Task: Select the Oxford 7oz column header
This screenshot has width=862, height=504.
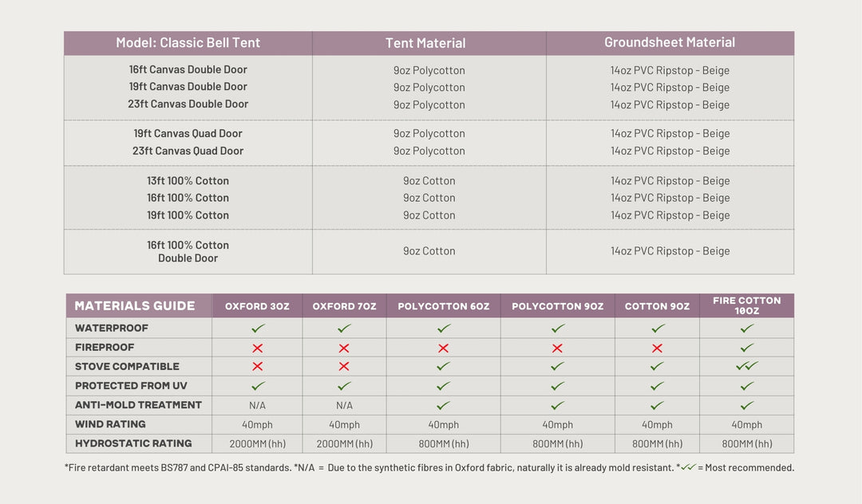Action: click(344, 306)
